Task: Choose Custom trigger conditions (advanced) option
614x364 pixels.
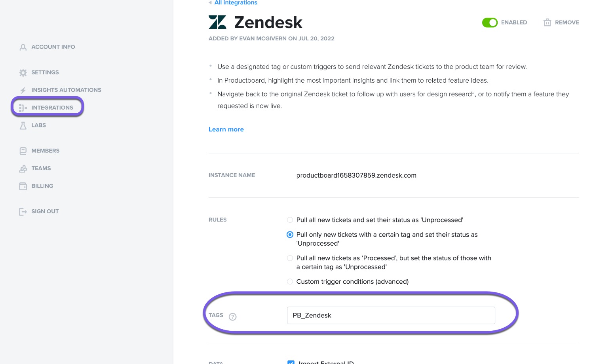Action: click(290, 282)
